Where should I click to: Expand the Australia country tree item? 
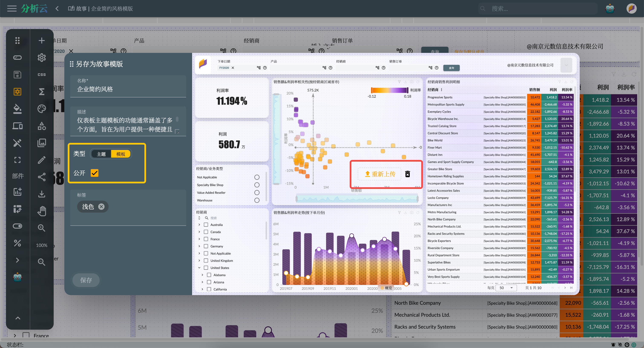[x=199, y=225]
